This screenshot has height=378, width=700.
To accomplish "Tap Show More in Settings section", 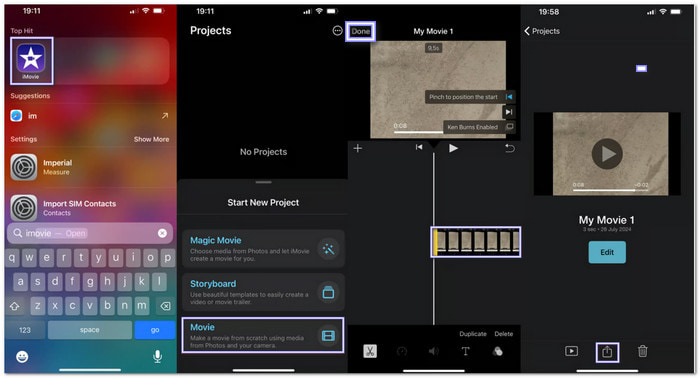I will coord(151,139).
